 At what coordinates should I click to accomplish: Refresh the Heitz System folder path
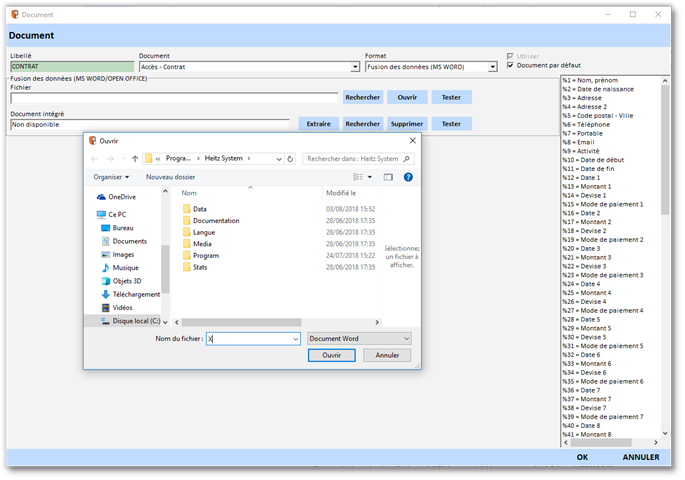tap(290, 158)
